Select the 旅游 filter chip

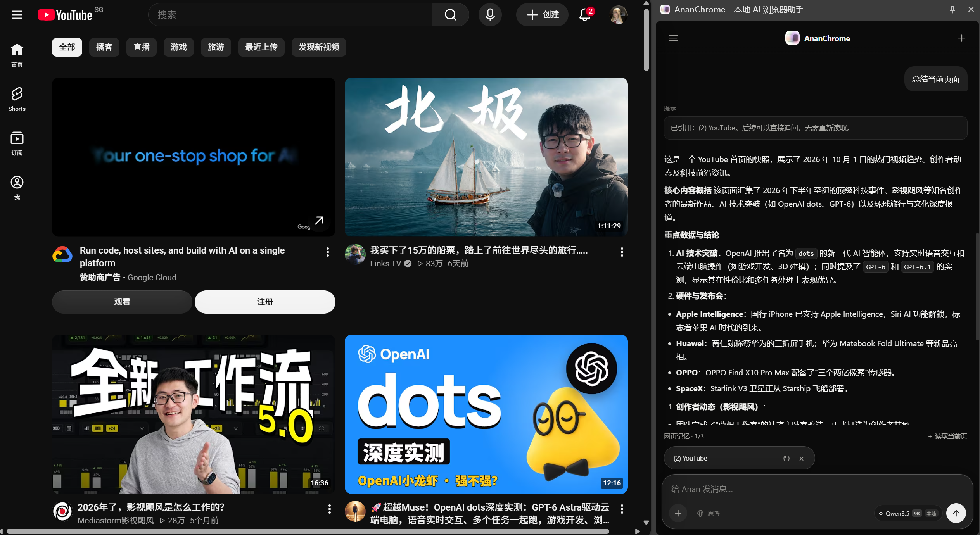(x=216, y=47)
